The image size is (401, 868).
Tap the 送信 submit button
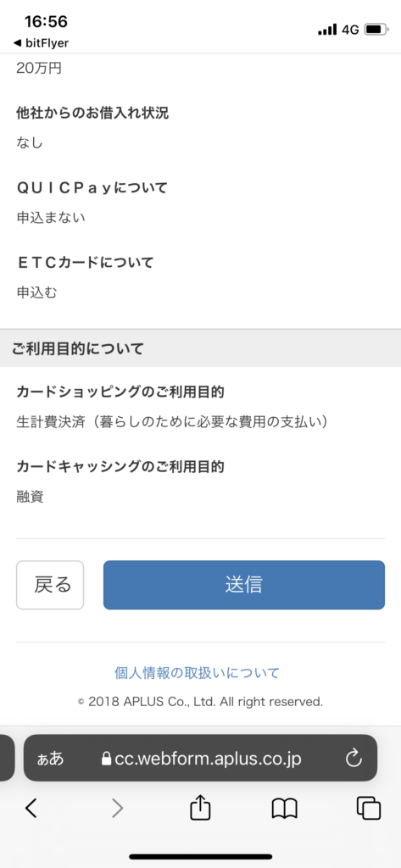[243, 585]
